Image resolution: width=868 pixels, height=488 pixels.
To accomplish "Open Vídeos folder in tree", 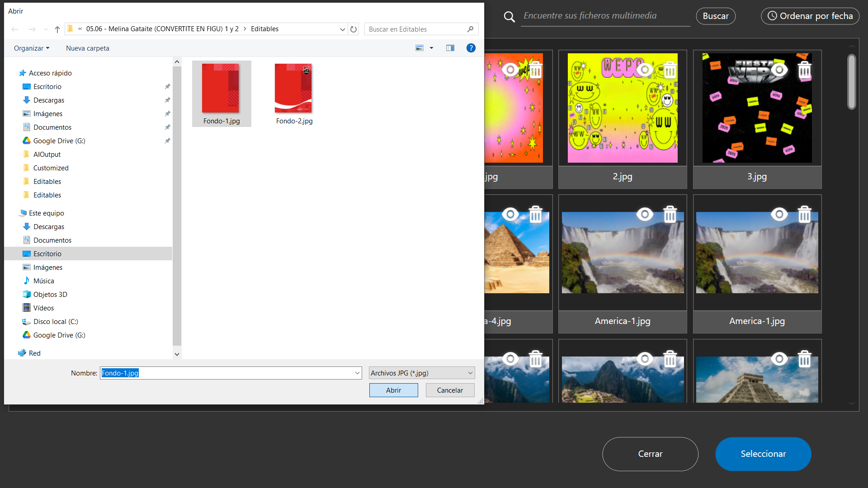I will (x=43, y=308).
